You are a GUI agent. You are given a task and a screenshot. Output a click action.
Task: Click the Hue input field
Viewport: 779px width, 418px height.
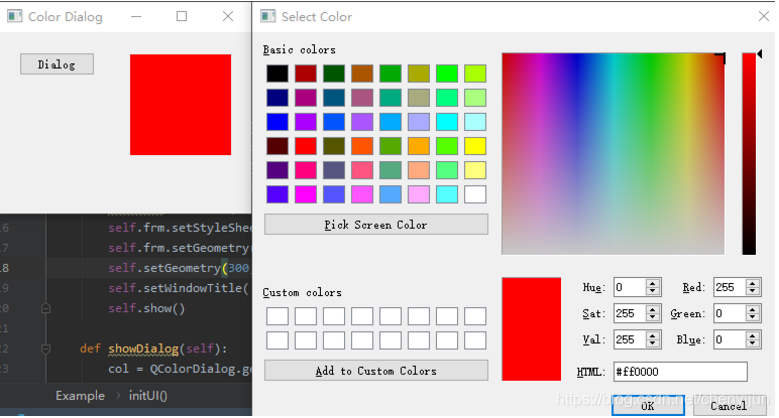[630, 287]
